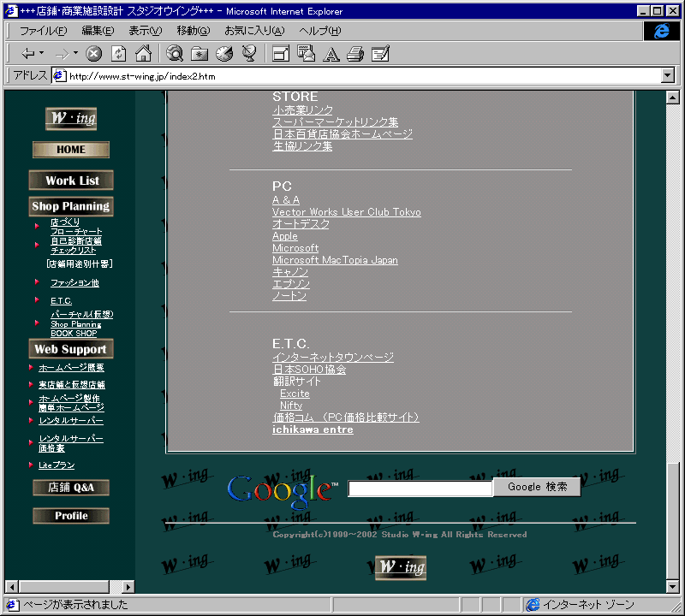Screen dimensions: 685x616
Task: Click the sidebar frame horizontal scrollbar thumb
Action: coord(63,587)
